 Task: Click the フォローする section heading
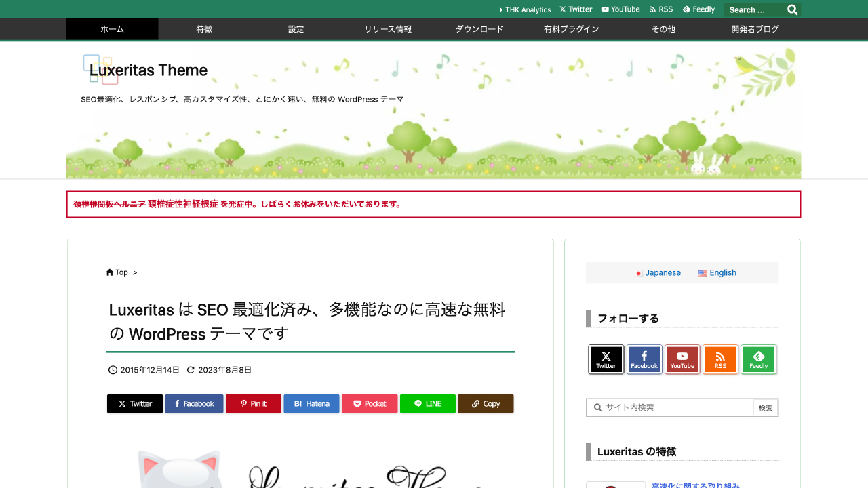628,319
